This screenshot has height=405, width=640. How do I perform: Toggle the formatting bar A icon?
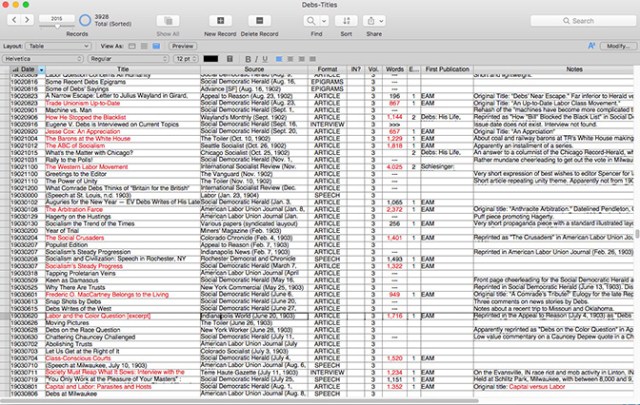coord(591,46)
